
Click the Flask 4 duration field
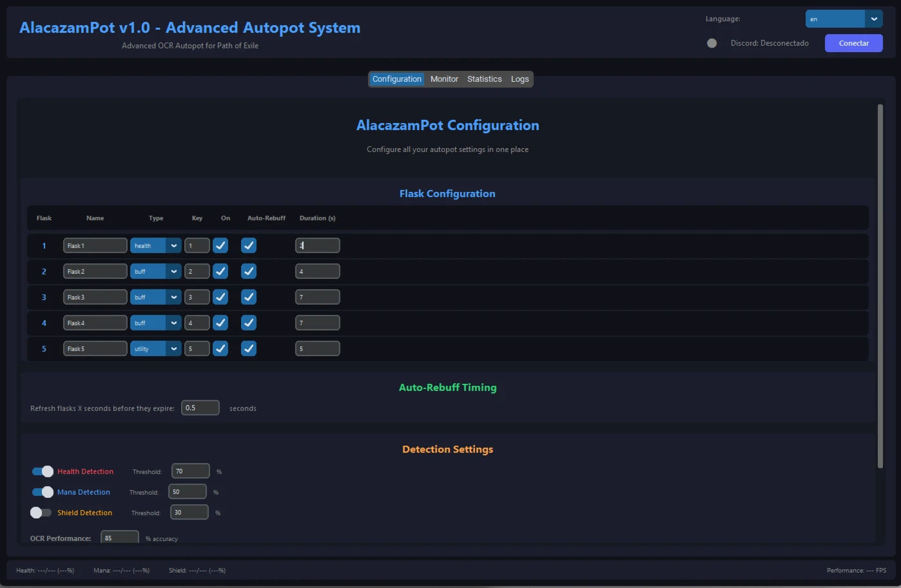pyautogui.click(x=318, y=323)
